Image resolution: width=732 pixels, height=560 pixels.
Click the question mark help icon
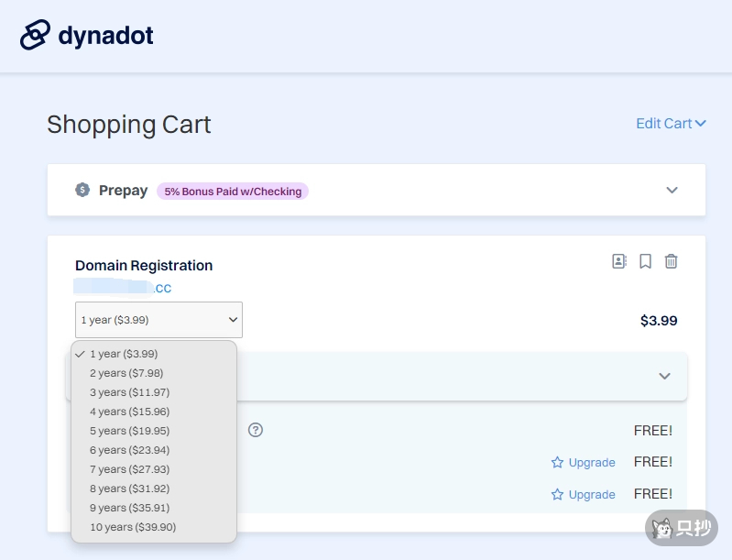[x=256, y=430]
